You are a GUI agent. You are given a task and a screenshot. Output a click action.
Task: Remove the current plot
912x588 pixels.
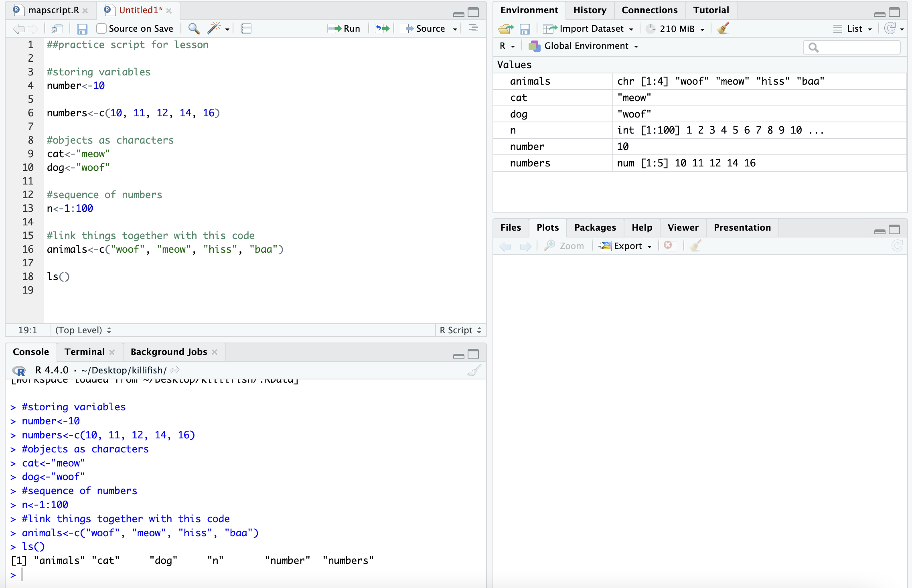click(668, 245)
